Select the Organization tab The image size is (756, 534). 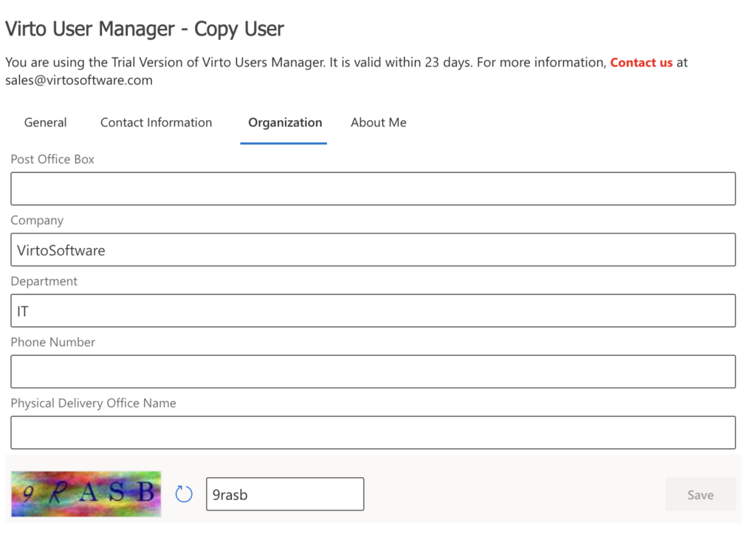coord(284,123)
